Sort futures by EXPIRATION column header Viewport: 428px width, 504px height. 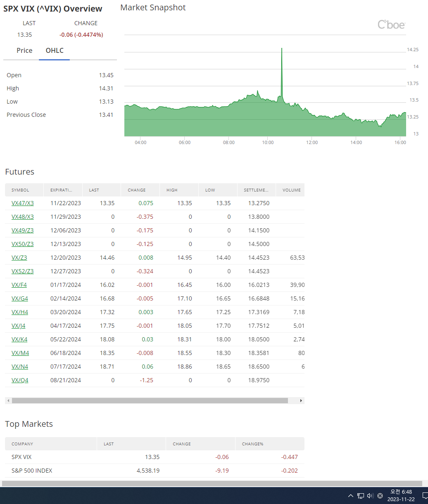pyautogui.click(x=63, y=190)
